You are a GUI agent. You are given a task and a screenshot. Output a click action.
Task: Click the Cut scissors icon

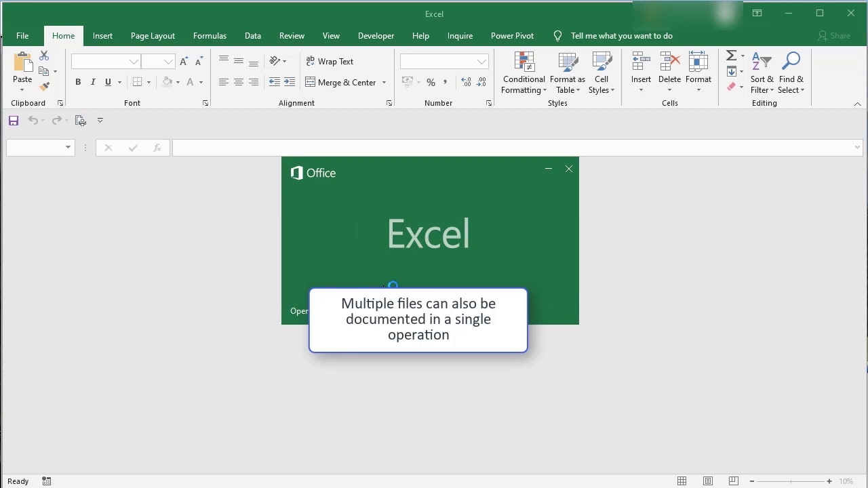point(44,56)
